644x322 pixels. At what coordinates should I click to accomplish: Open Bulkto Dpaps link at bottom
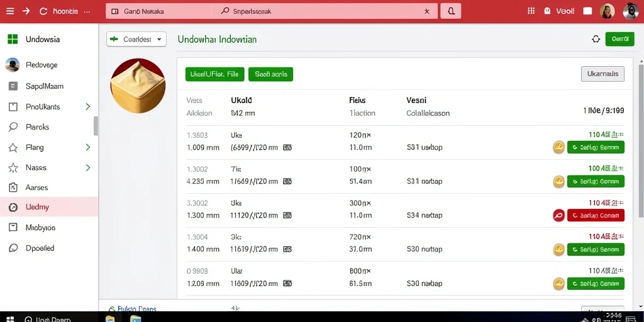[x=136, y=308]
